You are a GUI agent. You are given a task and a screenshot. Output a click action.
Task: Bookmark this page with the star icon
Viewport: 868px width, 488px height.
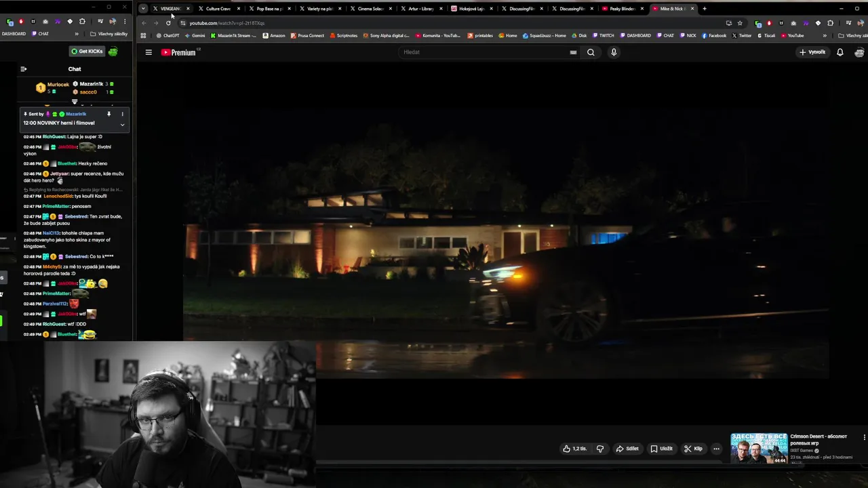coord(740,23)
